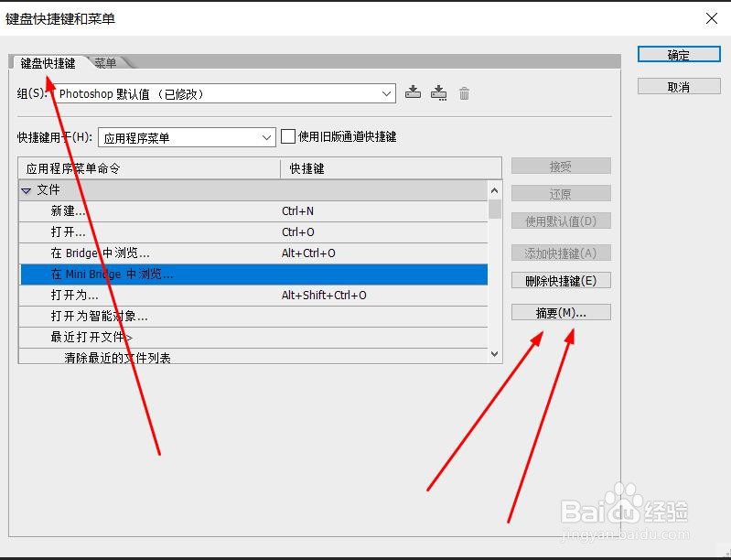Create new set from current shortcuts icon
This screenshot has height=560, width=731.
(438, 92)
